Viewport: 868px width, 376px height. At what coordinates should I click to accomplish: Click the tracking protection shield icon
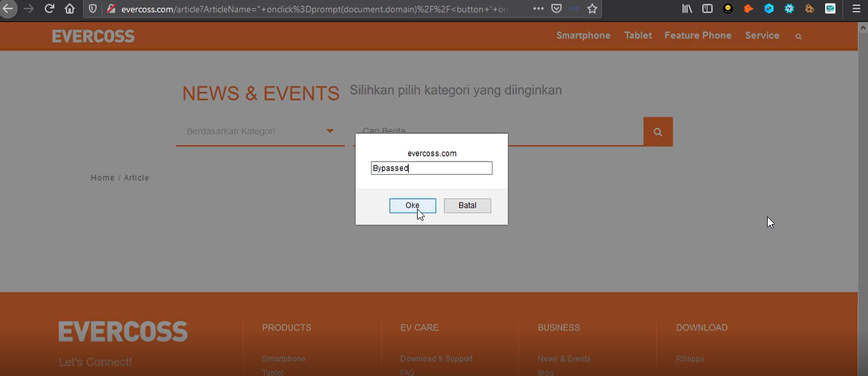91,8
